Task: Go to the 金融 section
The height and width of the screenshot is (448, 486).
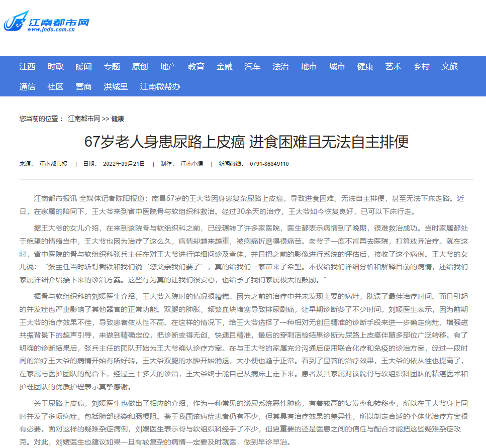Action: (x=225, y=67)
